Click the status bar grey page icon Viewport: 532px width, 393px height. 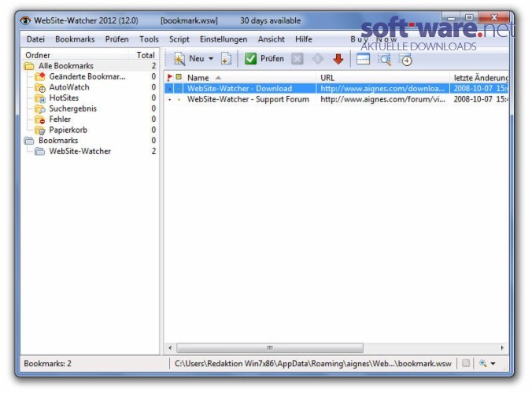click(x=466, y=363)
